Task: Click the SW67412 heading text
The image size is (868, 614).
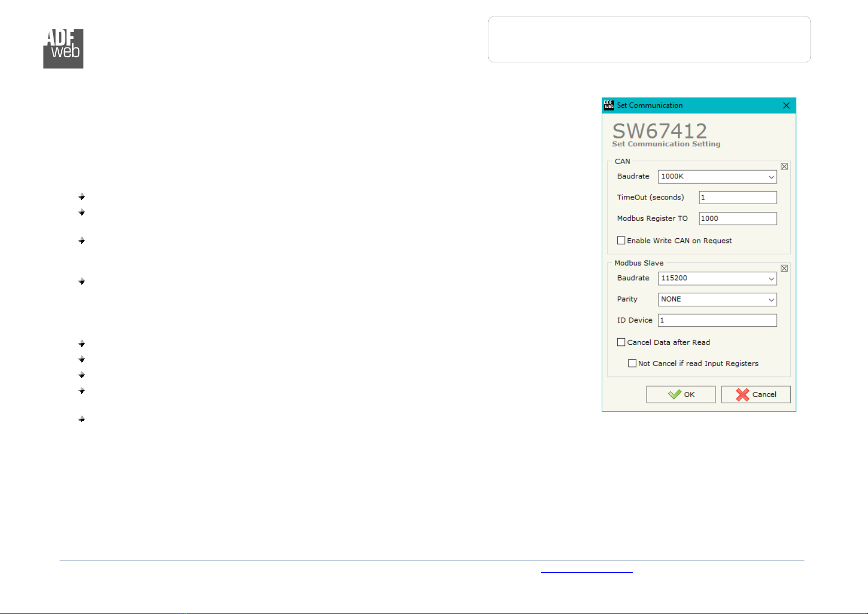Action: 659,131
